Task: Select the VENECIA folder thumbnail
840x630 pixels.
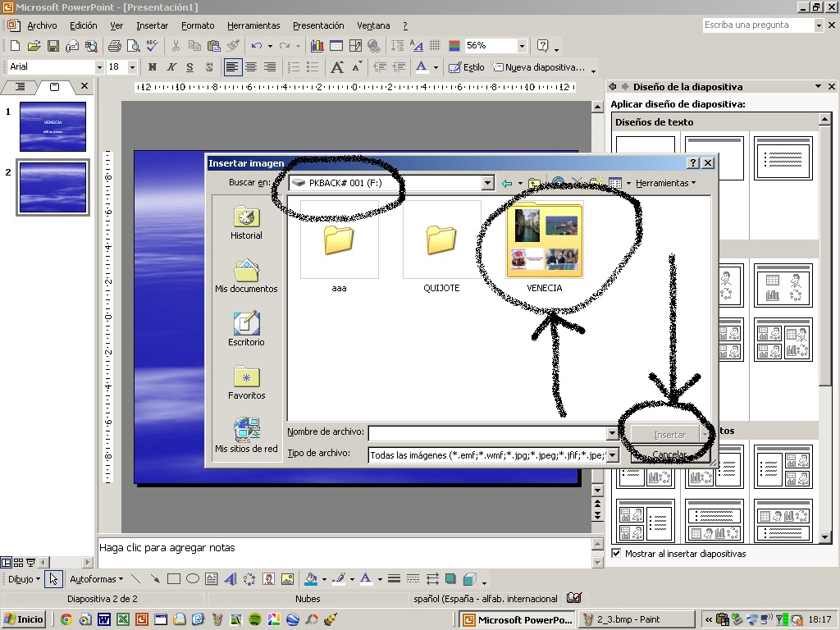Action: pyautogui.click(x=545, y=240)
